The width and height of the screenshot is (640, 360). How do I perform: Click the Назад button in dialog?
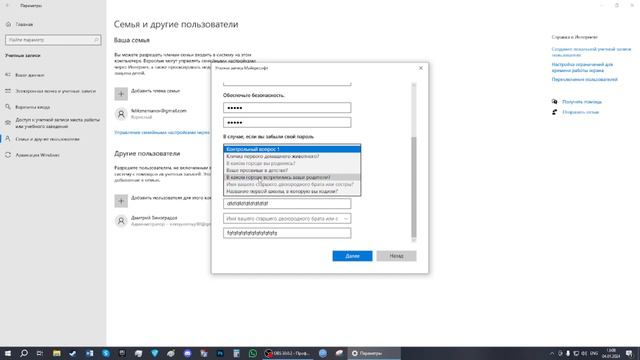[x=396, y=256]
